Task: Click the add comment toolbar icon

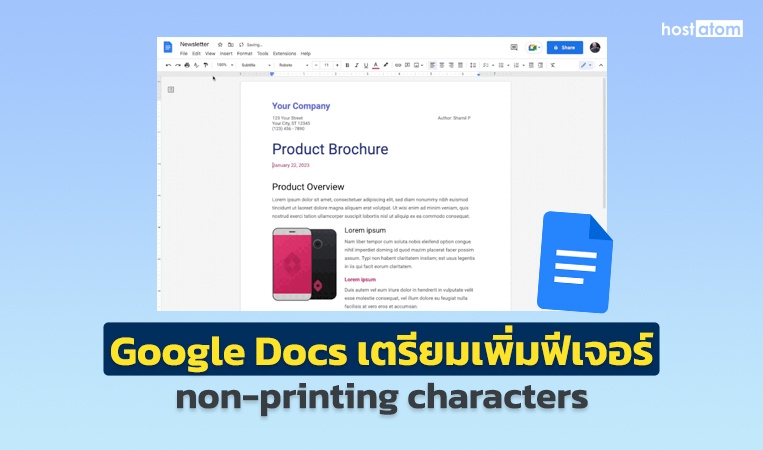Action: point(407,65)
